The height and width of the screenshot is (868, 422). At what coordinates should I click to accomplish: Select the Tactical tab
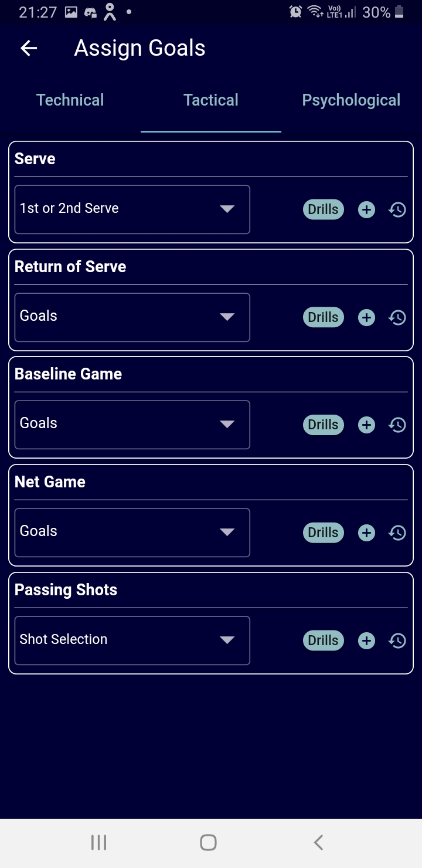211,100
